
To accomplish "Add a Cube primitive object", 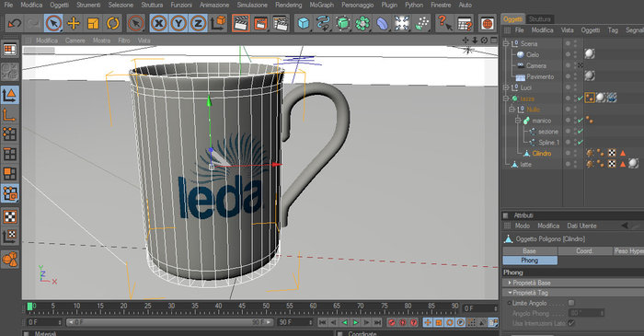I will [303, 23].
